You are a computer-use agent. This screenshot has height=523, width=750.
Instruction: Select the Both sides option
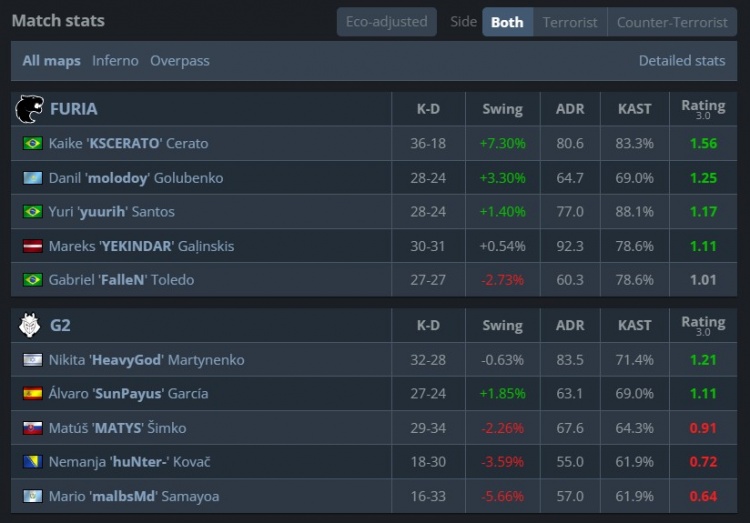tap(507, 22)
